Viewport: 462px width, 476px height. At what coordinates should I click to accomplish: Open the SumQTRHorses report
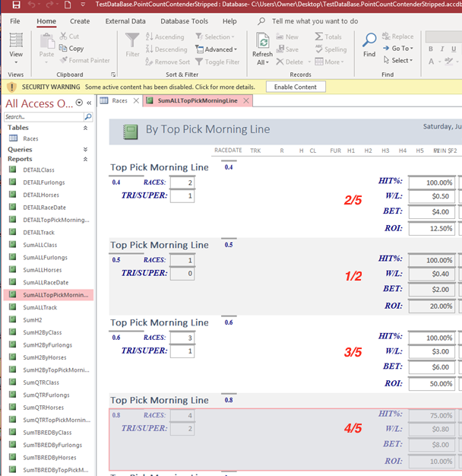43,408
